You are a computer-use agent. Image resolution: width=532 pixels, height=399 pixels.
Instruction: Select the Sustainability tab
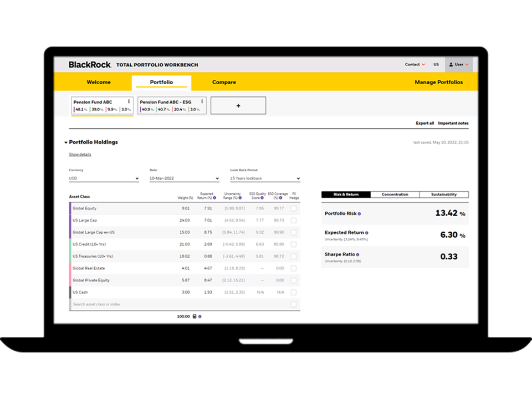point(444,195)
